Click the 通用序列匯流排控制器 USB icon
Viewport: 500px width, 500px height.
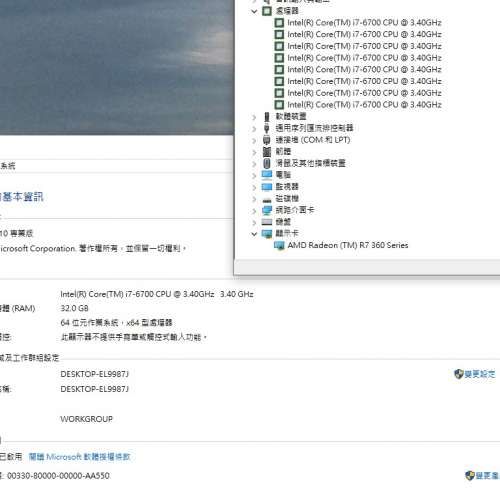point(266,128)
